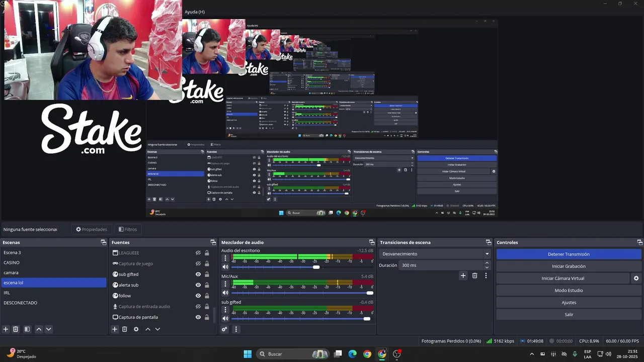
Task: Open Ayuda (H) menu
Action: (195, 12)
